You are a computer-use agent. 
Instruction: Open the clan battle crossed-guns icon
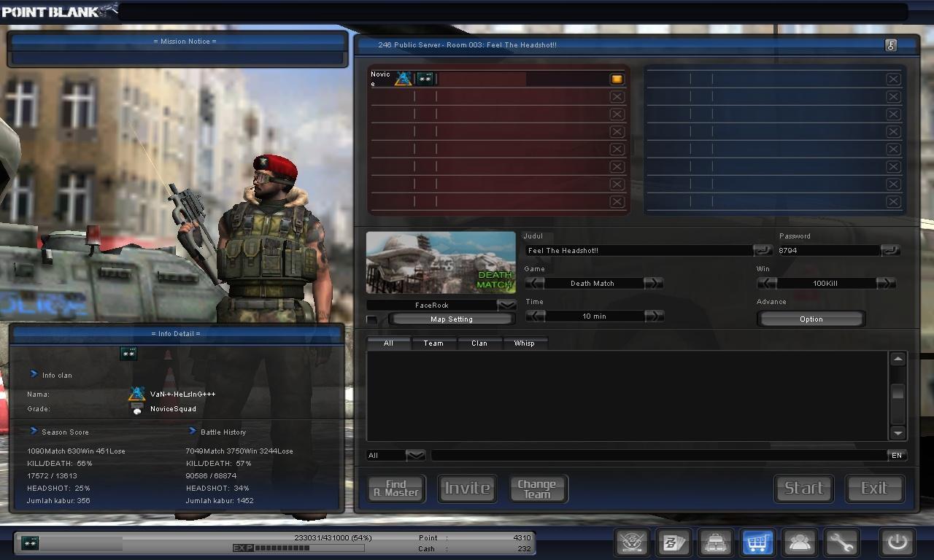coord(633,542)
